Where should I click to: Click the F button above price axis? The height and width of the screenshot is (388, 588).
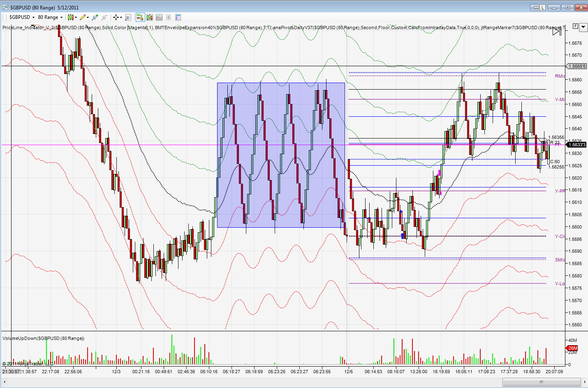pyautogui.click(x=575, y=26)
